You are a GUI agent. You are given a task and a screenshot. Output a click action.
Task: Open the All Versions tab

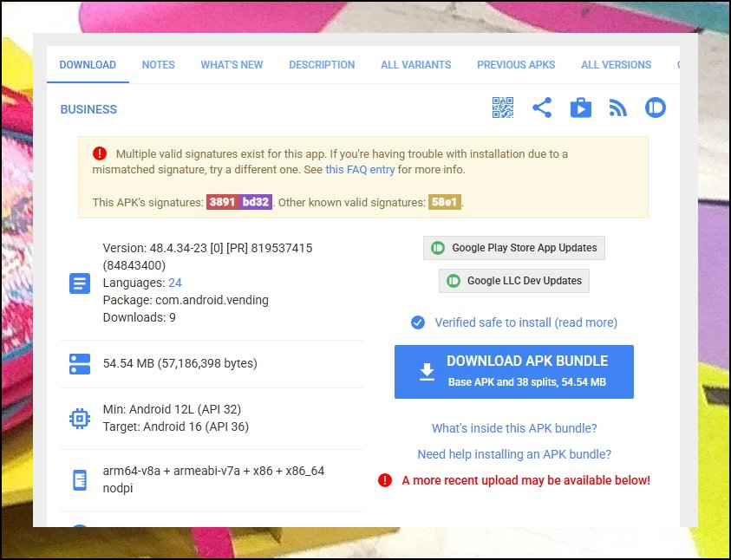(616, 65)
